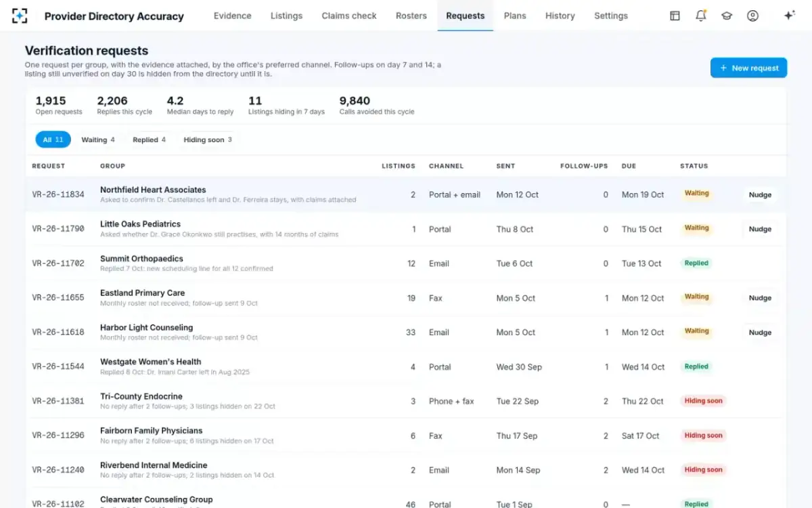Select Tri-County Endocrine group name
This screenshot has width=812, height=508.
[141, 396]
